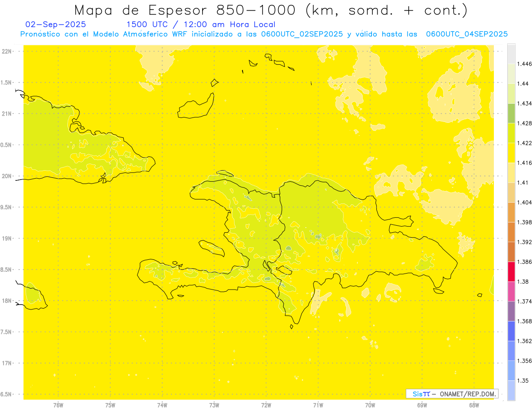This screenshot has width=532, height=411.
Task: Click the "72W" longitude axis label
Action: point(266,405)
